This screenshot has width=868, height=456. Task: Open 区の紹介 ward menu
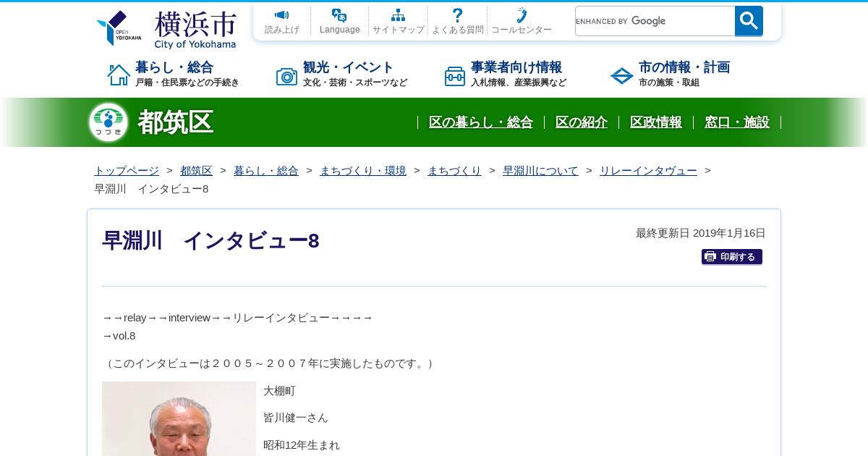coord(581,122)
